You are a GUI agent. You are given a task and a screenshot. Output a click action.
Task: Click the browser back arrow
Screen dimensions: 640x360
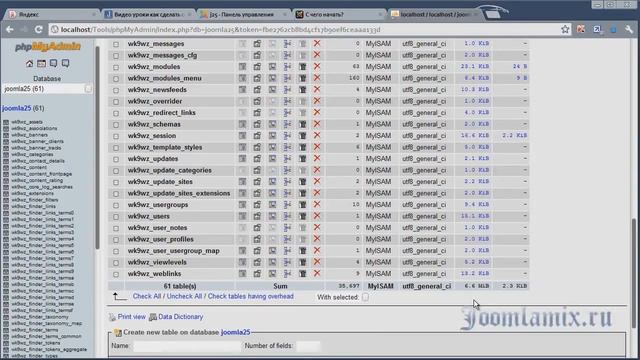(x=10, y=29)
